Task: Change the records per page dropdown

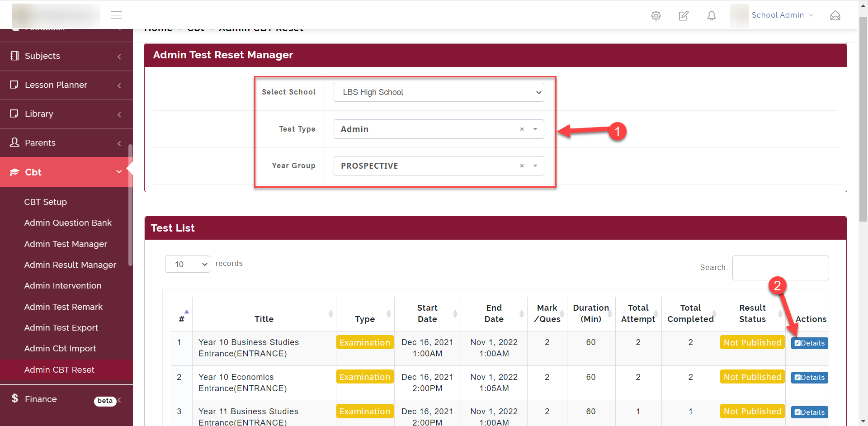Action: click(x=188, y=264)
